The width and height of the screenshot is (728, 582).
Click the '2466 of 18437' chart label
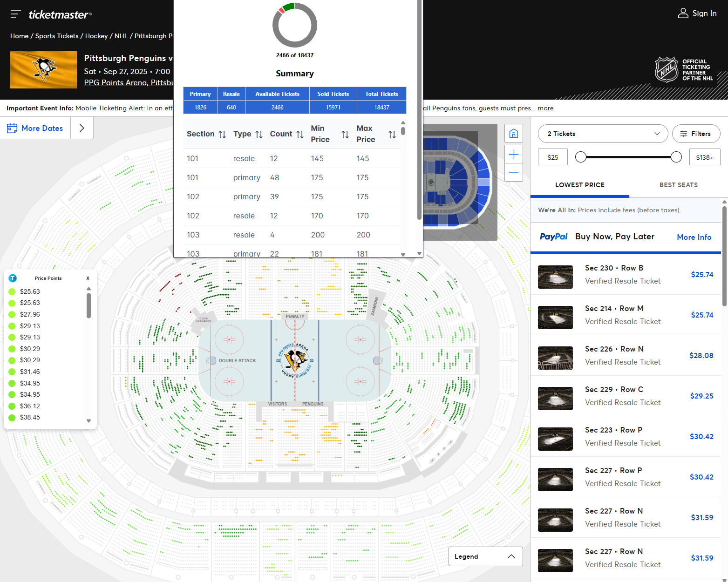click(x=295, y=55)
